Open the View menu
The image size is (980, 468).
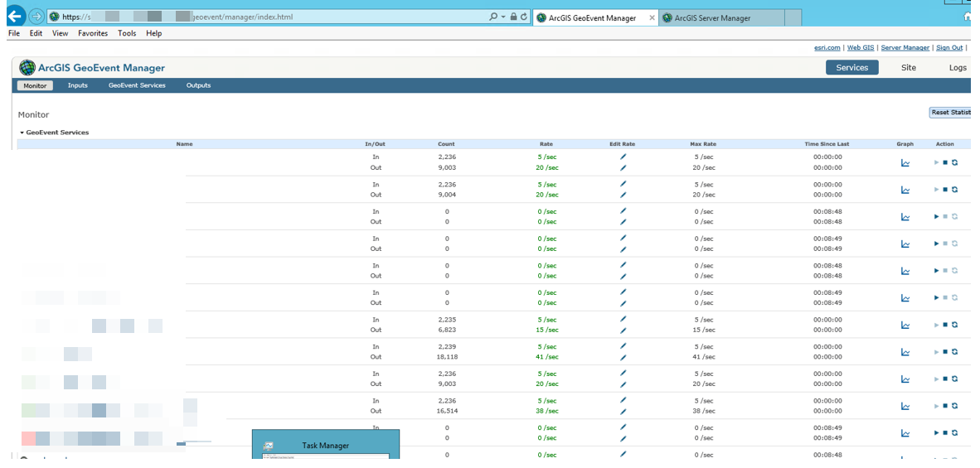pos(60,34)
